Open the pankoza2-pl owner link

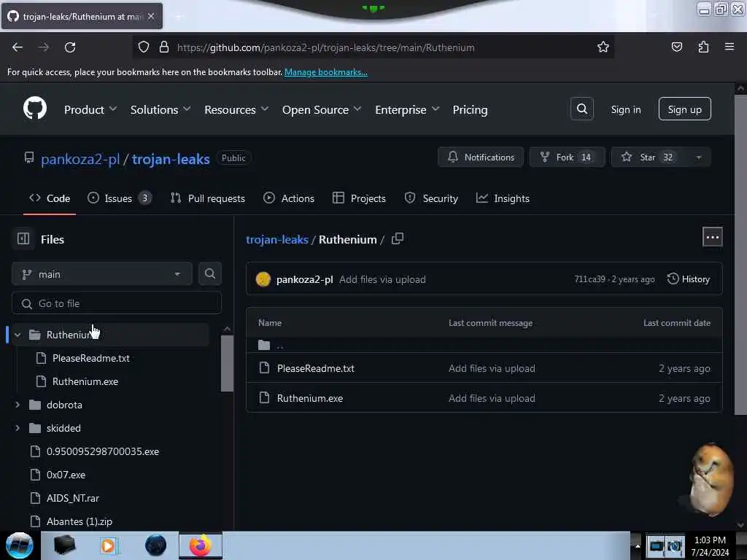coord(80,158)
